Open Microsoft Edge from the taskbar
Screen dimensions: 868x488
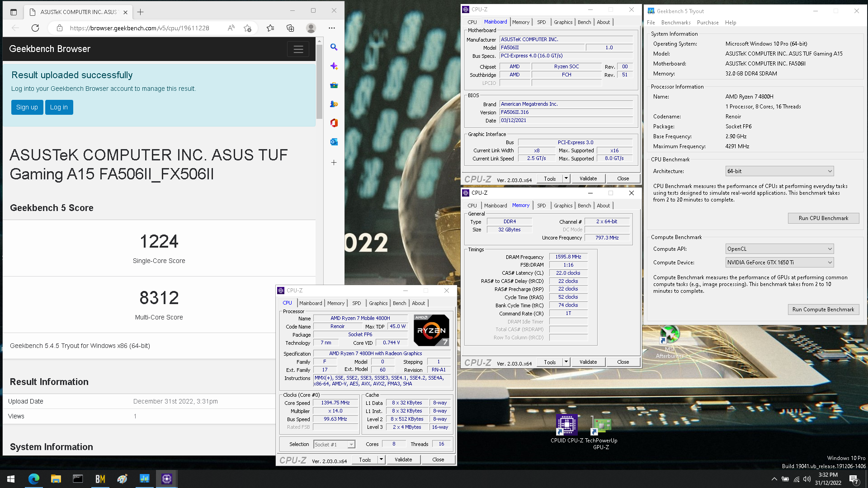coord(34,479)
